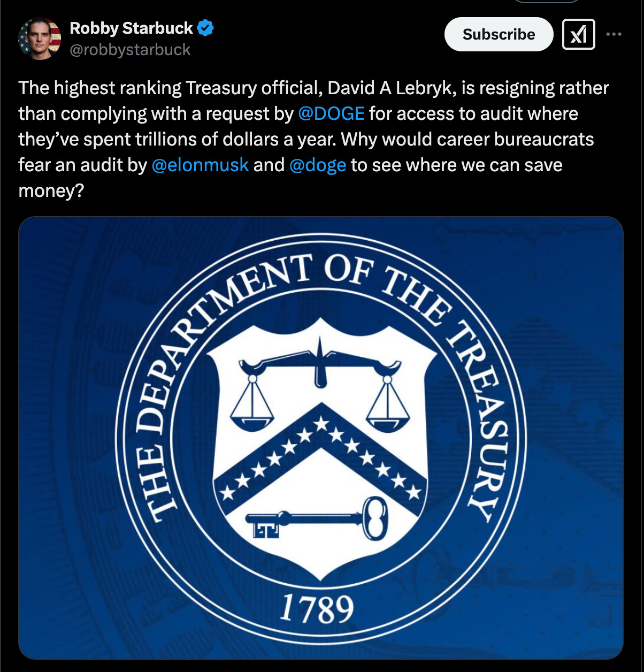Click the Robby Starbuck display name
The width and height of the screenshot is (644, 672).
point(131,28)
